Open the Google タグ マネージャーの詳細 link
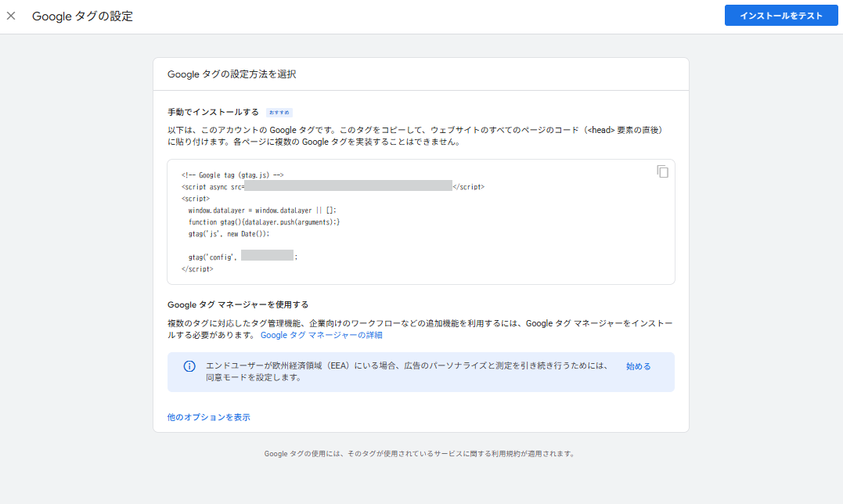The image size is (843, 504). [323, 334]
